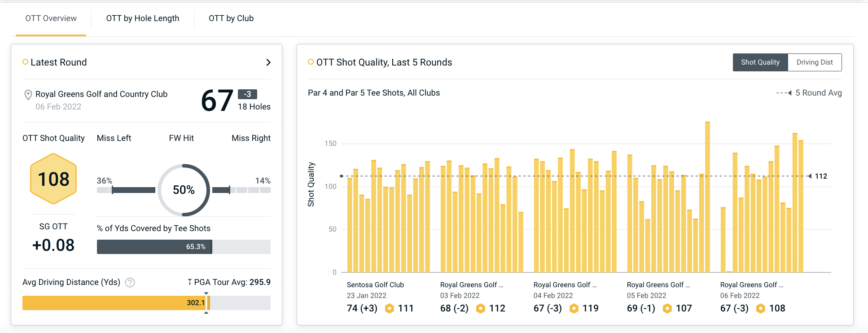
Task: Open Royal Greens Golf and Country Club link
Action: pos(101,94)
